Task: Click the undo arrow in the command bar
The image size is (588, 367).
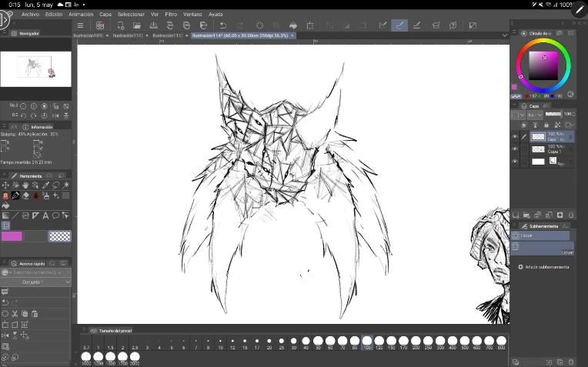Action: click(222, 25)
